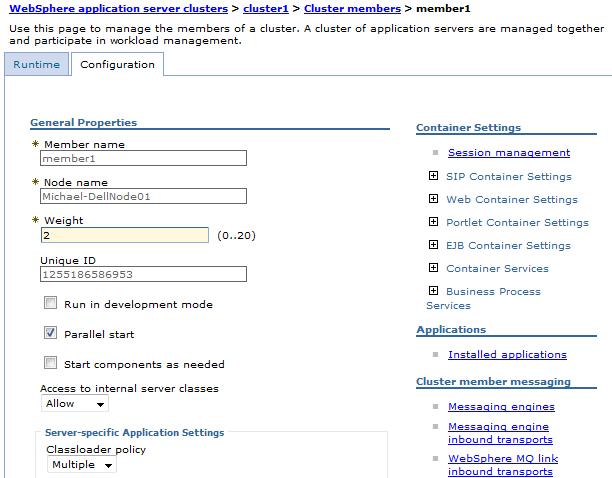
Task: Click Cluster member messaging heading
Action: click(x=493, y=382)
